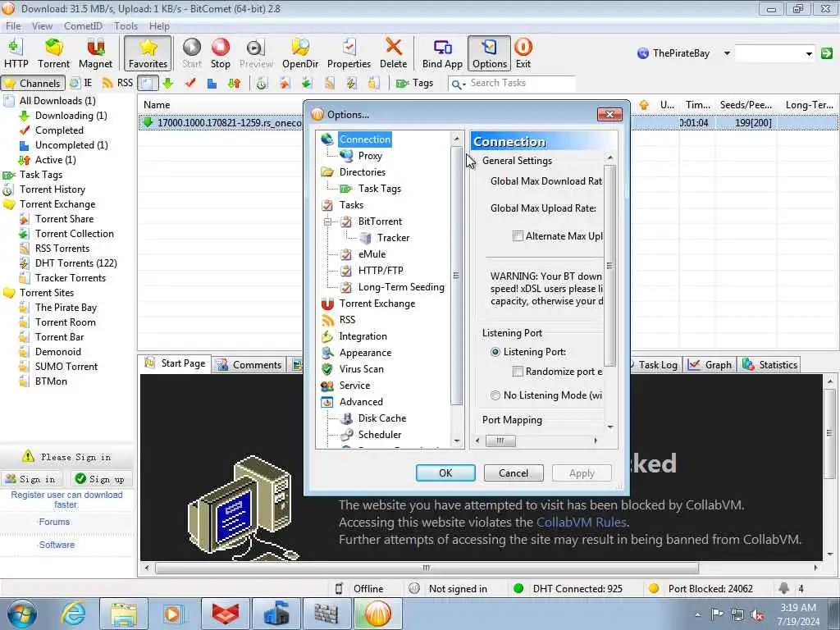
Task: Open the Forums link
Action: pos(54,522)
